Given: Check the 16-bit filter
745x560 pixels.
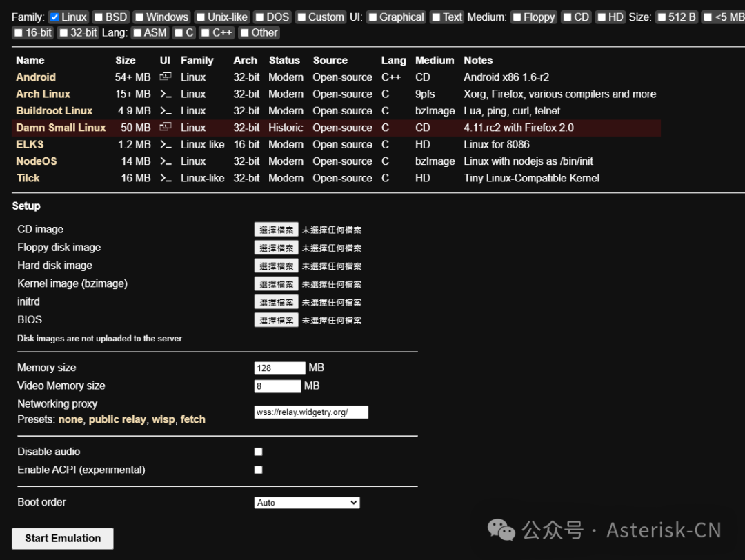Looking at the screenshot, I should click(x=19, y=33).
